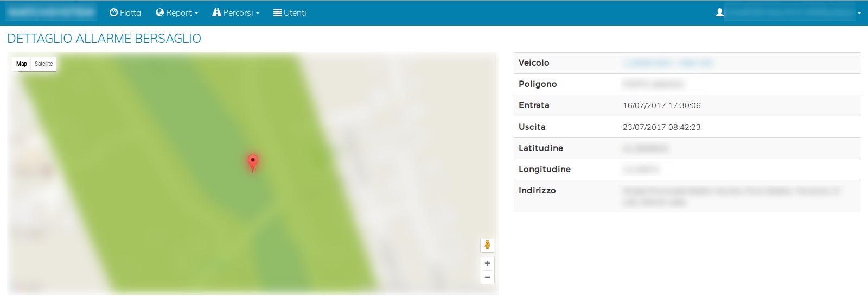Switch map to Map view
Image resolution: width=868 pixels, height=307 pixels.
coord(21,64)
